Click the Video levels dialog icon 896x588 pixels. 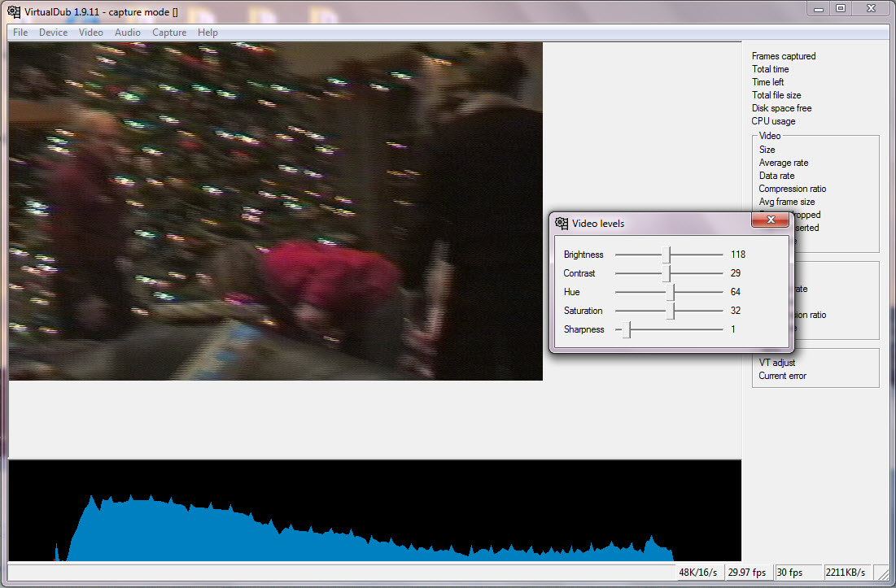[562, 223]
